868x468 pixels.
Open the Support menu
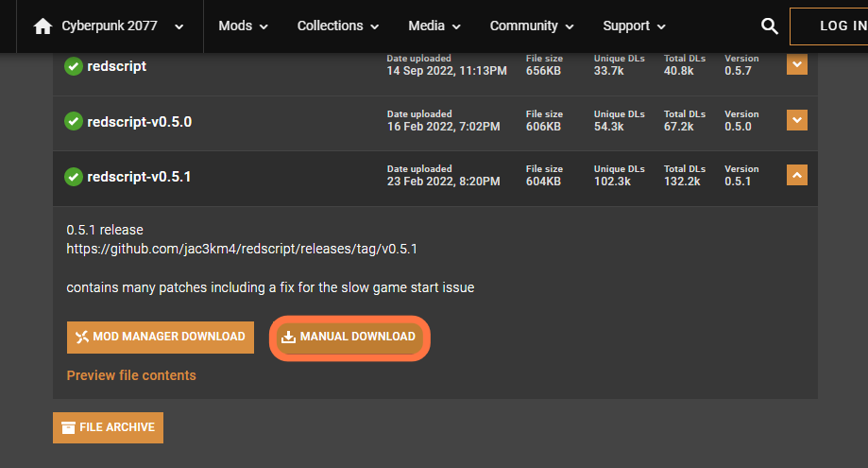click(x=635, y=26)
